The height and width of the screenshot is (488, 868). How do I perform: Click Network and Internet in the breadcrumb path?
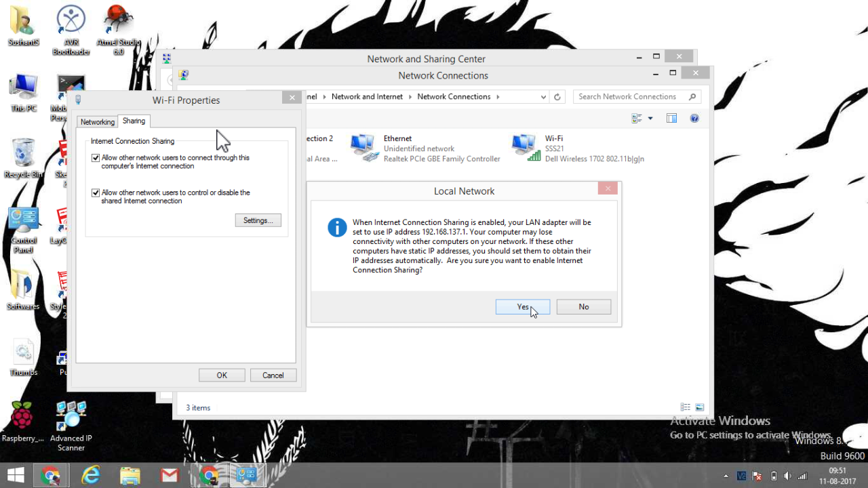(367, 97)
